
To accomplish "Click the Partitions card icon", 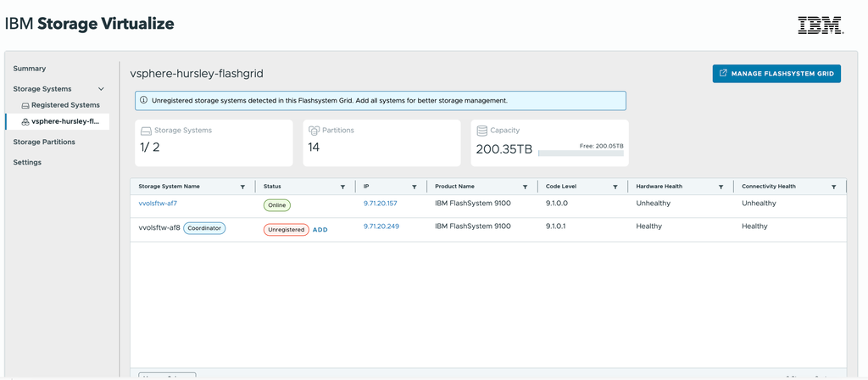I will 314,131.
